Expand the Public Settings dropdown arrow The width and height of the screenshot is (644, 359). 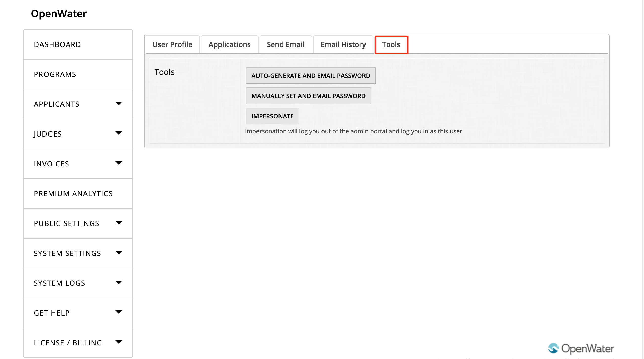(119, 223)
